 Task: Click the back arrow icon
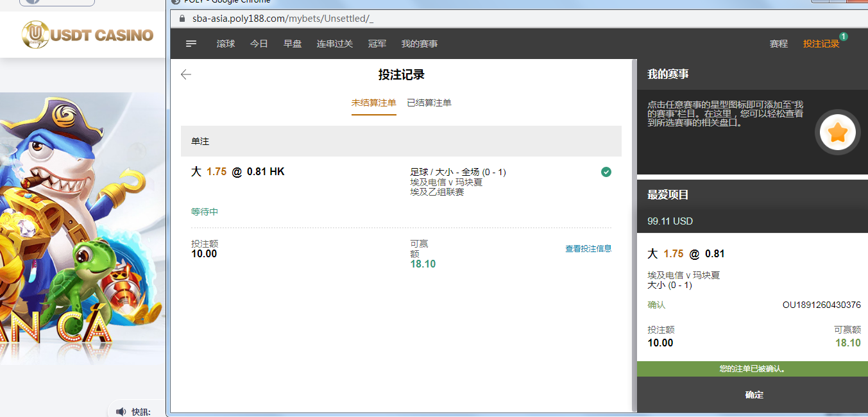click(186, 74)
